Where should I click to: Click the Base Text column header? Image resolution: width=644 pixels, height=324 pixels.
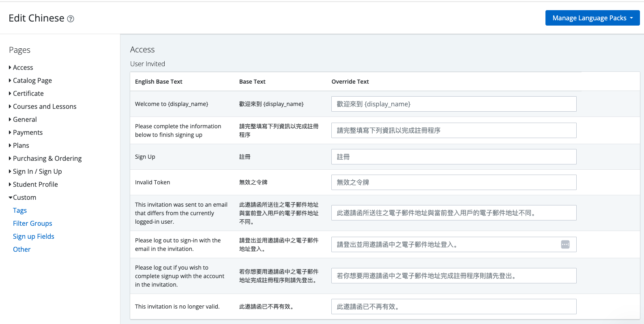pos(252,82)
